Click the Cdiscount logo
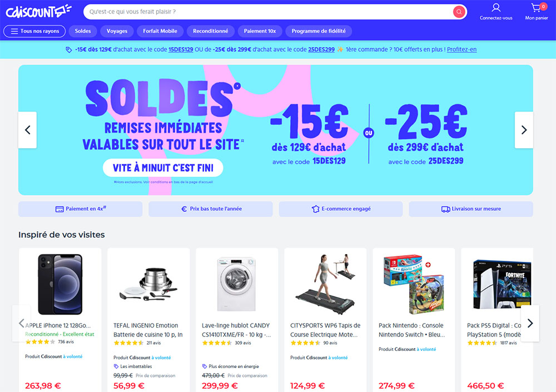The height and width of the screenshot is (392, 556). (x=39, y=11)
